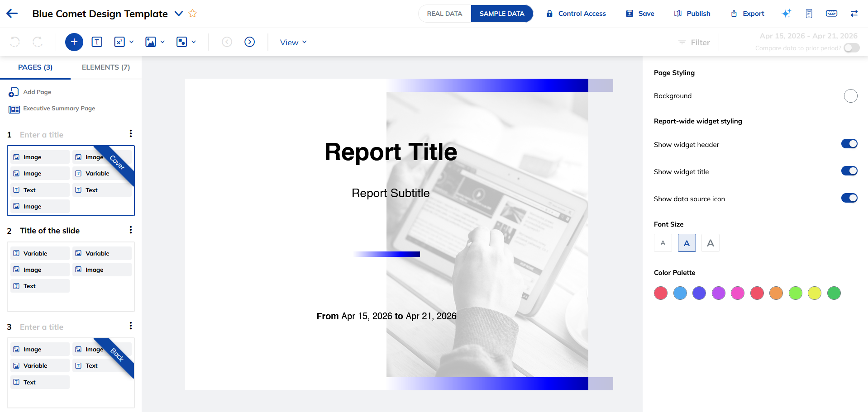868x412 pixels.
Task: Select the large font size
Action: (711, 243)
